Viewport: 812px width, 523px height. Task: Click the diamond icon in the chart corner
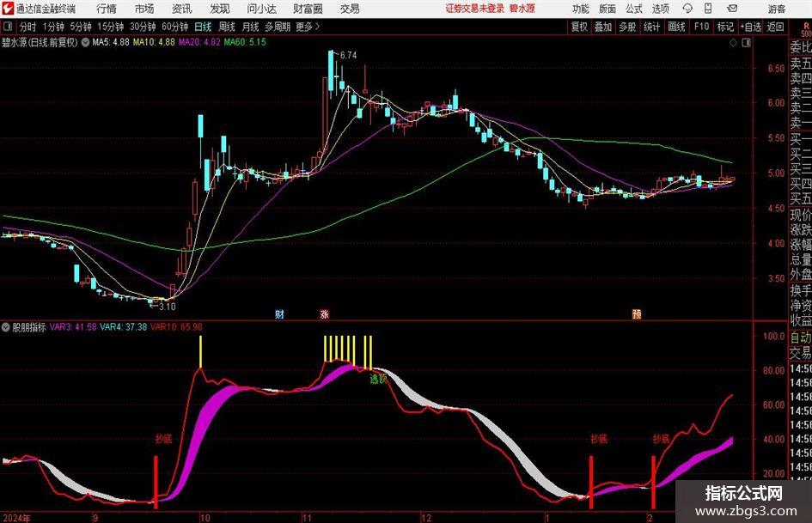click(x=733, y=43)
